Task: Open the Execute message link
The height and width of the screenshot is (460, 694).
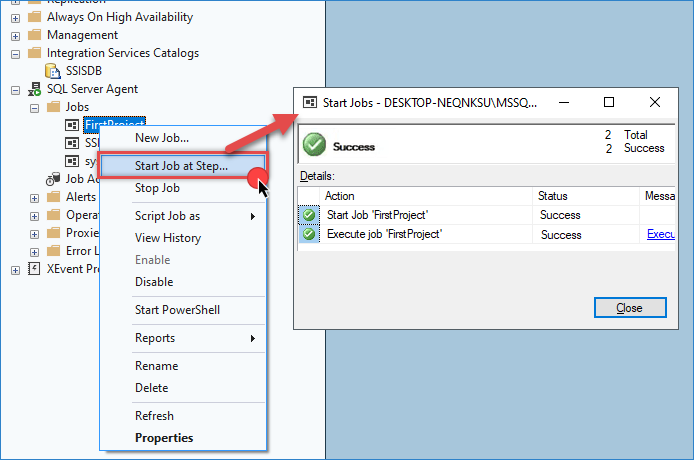Action: 660,234
